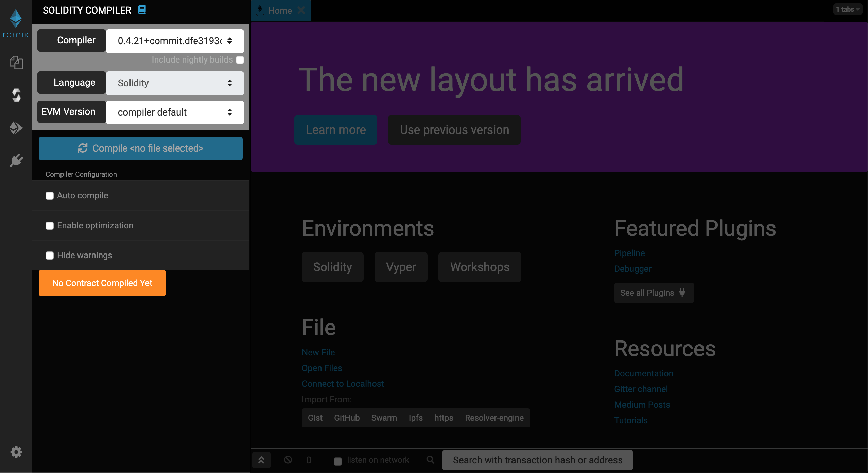Open the EVM Version dropdown
868x473 pixels.
[x=175, y=112]
